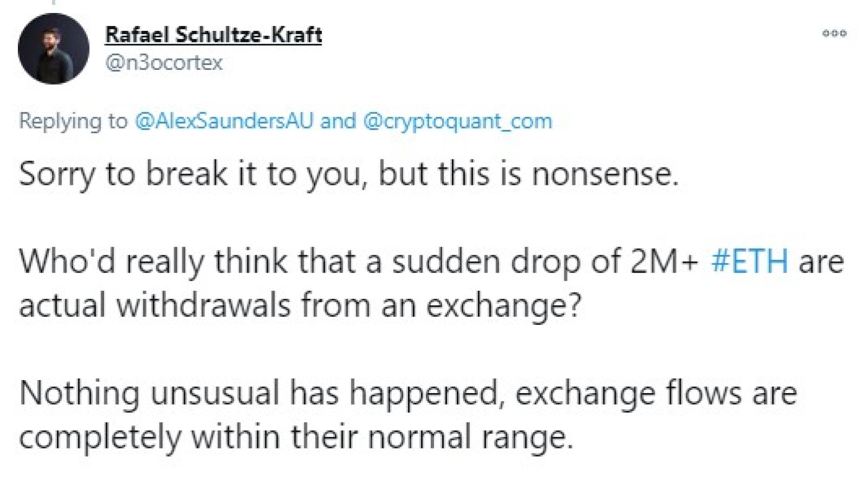Click 'completely within their normal range' line
Viewport: 868px width, 488px height.
tap(296, 436)
